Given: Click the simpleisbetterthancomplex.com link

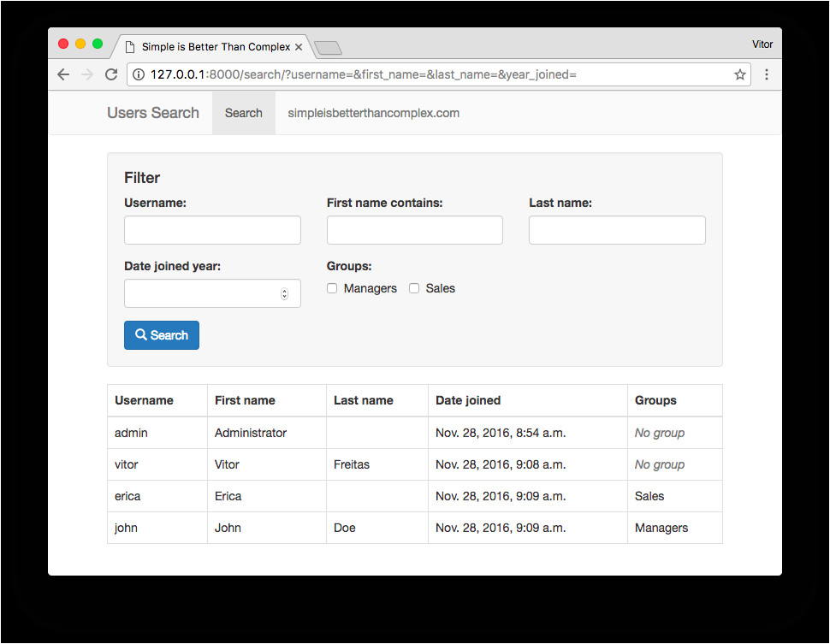Looking at the screenshot, I should (x=373, y=112).
